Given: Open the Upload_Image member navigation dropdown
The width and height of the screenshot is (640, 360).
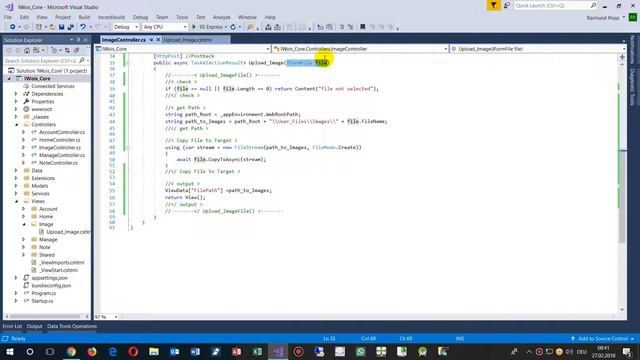Looking at the screenshot, I should pyautogui.click(x=538, y=49).
